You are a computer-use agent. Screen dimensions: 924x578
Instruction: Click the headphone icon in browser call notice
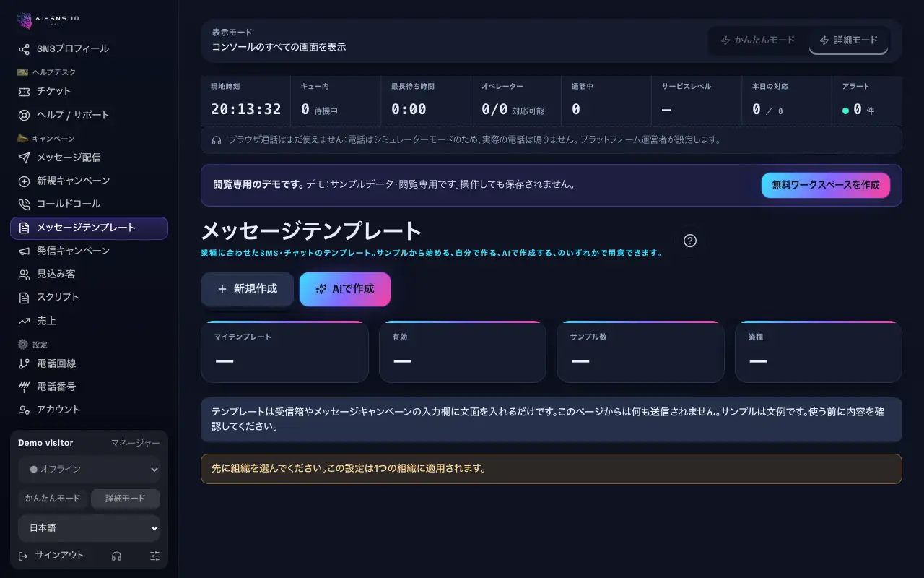click(x=217, y=140)
